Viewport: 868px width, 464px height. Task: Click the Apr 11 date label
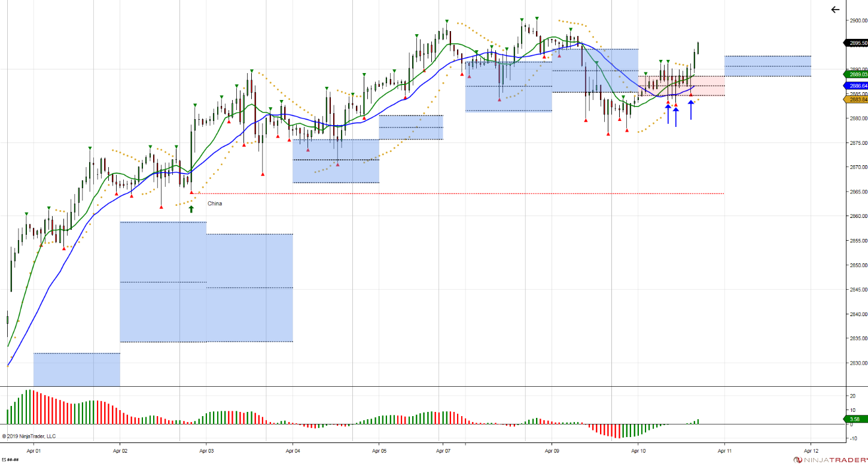click(724, 450)
